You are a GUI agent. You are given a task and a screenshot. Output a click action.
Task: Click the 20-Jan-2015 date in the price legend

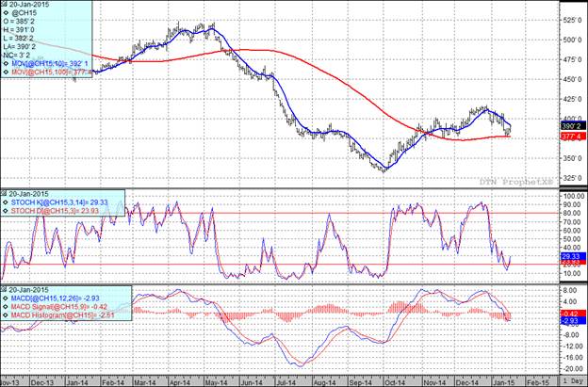pyautogui.click(x=28, y=4)
